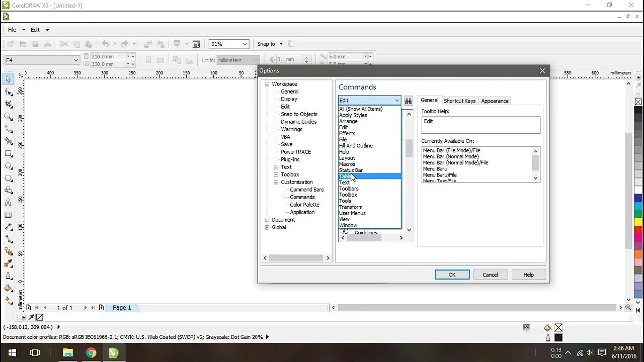Click the Cut scissors icon
The width and height of the screenshot is (644, 362).
pos(64,44)
